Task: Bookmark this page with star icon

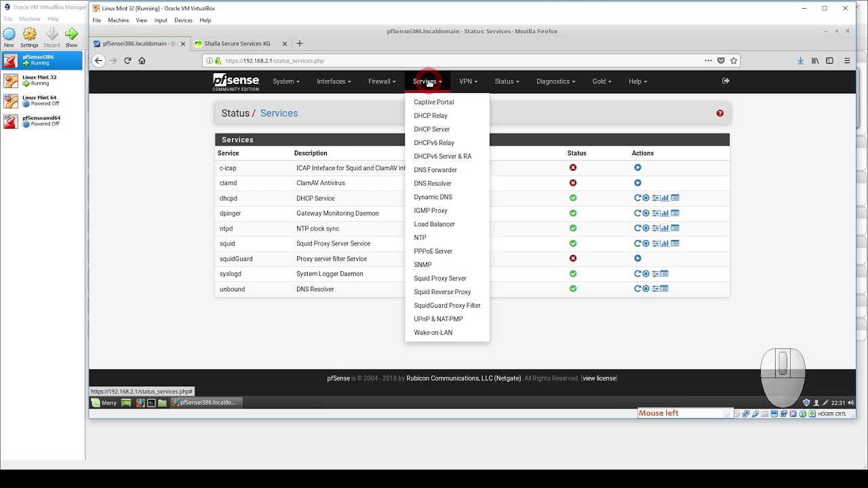Action: coord(733,60)
